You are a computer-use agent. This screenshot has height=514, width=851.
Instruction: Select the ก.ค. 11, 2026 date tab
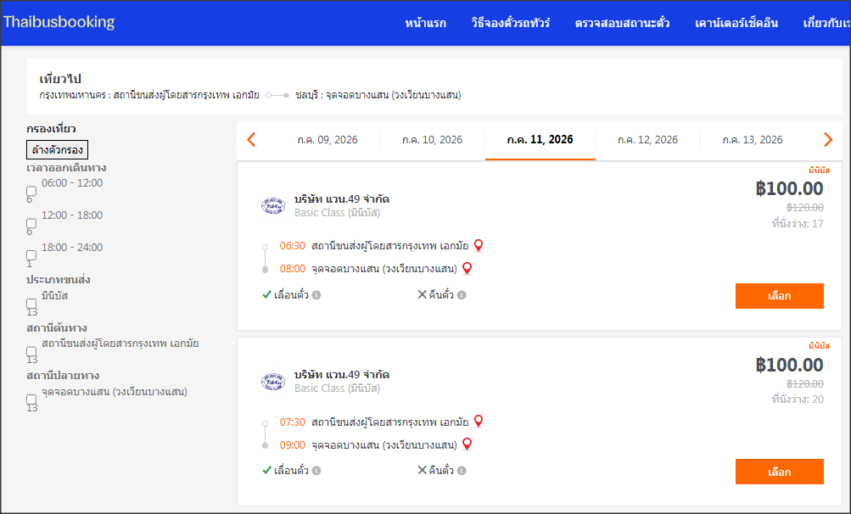pos(540,139)
